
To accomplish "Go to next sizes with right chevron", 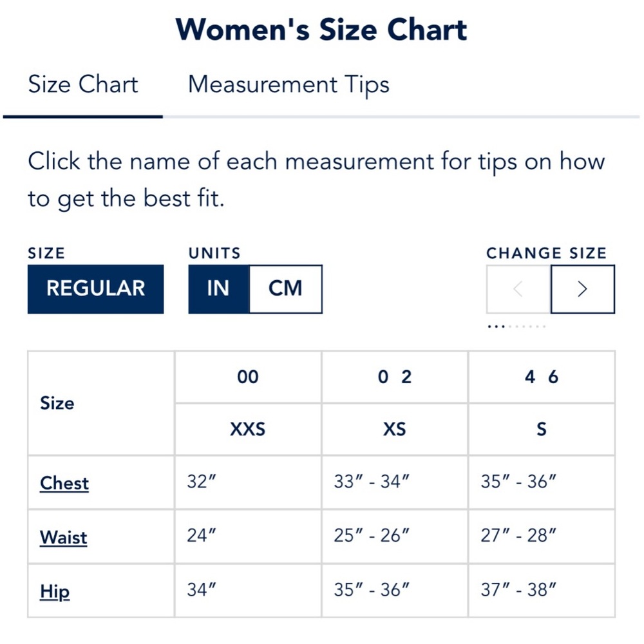I will tap(582, 289).
